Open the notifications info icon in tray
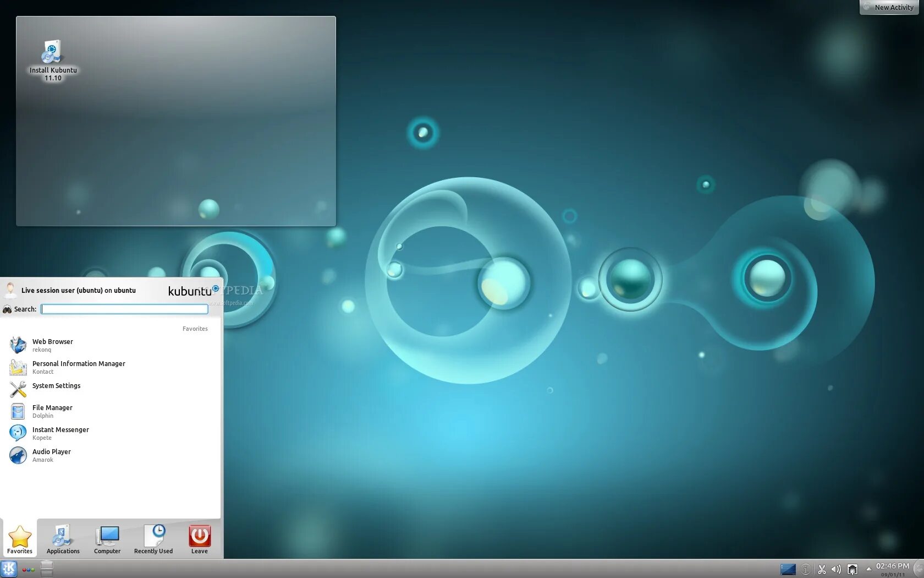 click(806, 569)
